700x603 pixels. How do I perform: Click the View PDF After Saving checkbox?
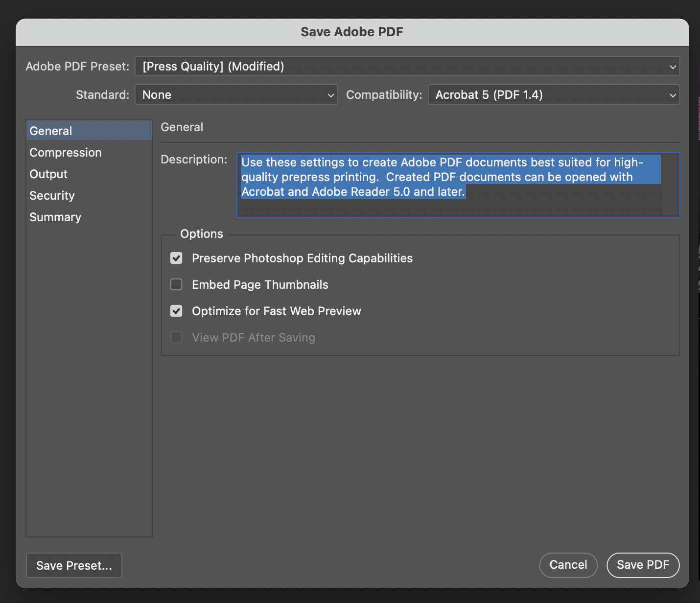coord(176,337)
